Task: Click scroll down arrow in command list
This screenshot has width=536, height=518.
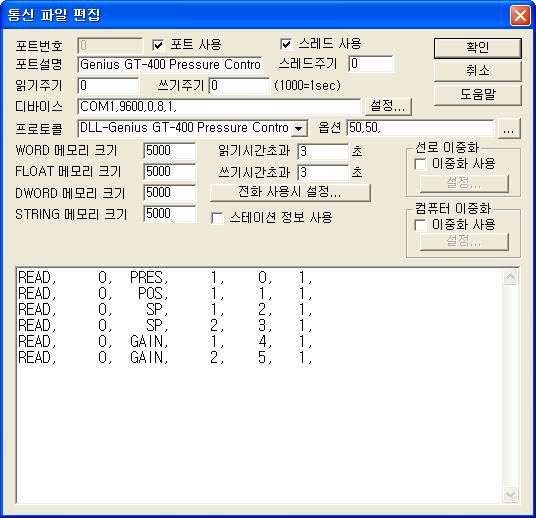Action: [x=511, y=494]
